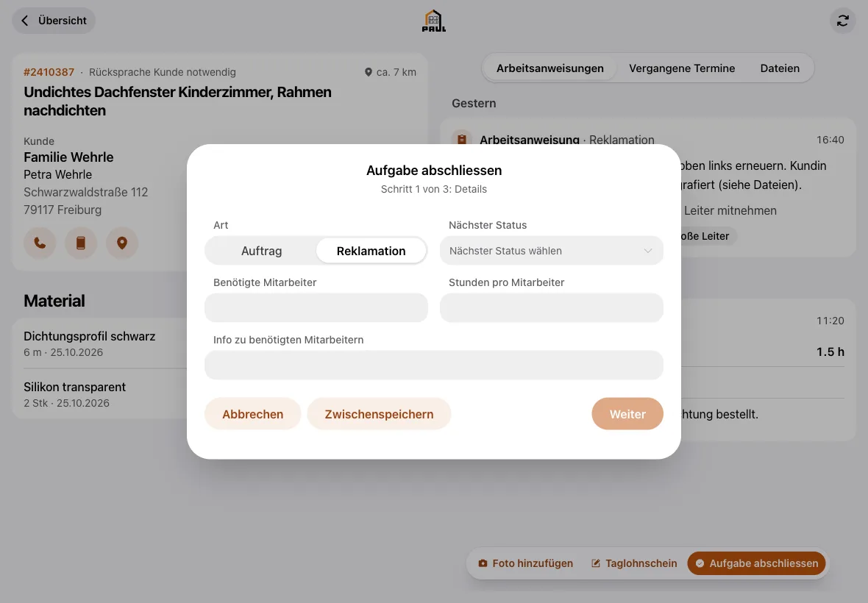Click the PAUL house logo
This screenshot has width=868, height=603.
[x=434, y=21]
